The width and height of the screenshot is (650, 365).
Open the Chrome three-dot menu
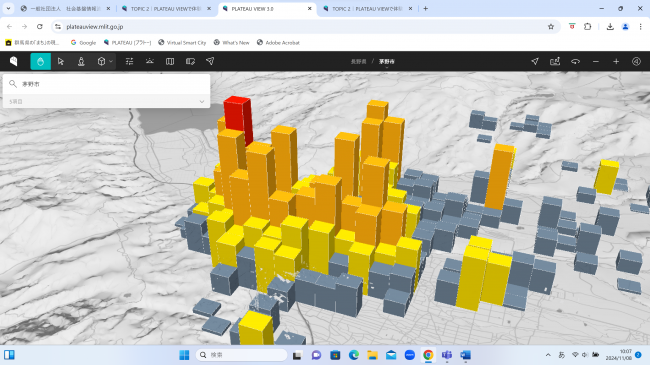click(x=640, y=27)
